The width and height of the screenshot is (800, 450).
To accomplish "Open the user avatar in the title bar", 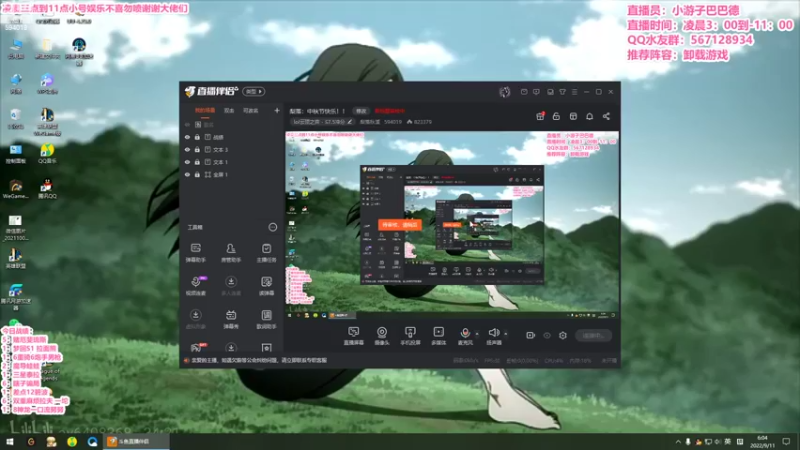I will pyautogui.click(x=505, y=92).
